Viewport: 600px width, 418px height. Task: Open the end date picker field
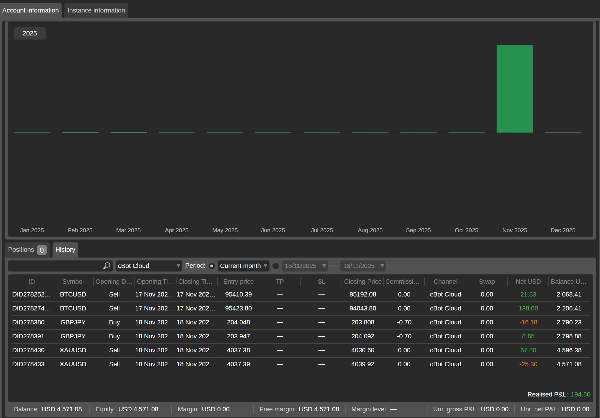point(362,266)
